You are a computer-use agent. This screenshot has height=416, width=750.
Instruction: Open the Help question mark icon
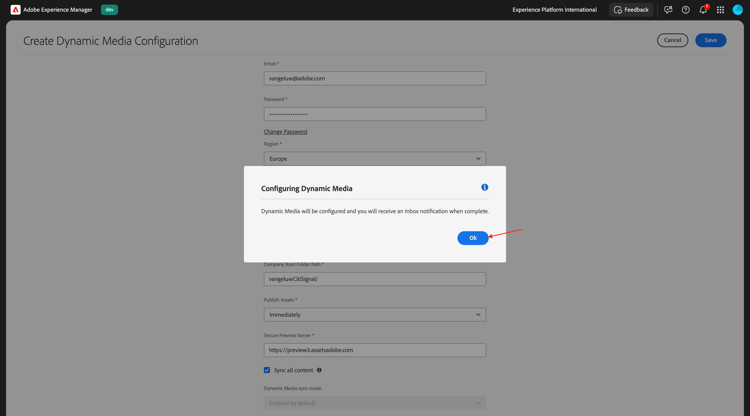click(685, 10)
